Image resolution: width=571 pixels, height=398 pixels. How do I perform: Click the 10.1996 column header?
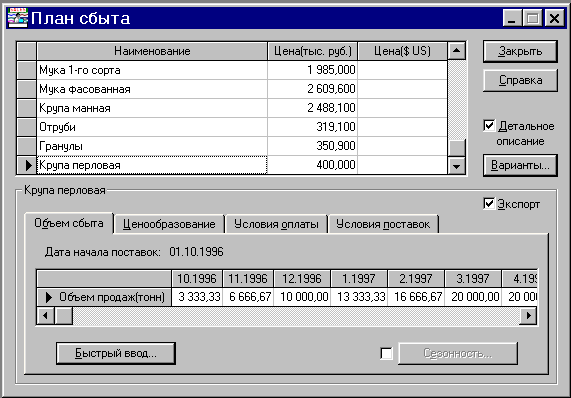(x=197, y=279)
